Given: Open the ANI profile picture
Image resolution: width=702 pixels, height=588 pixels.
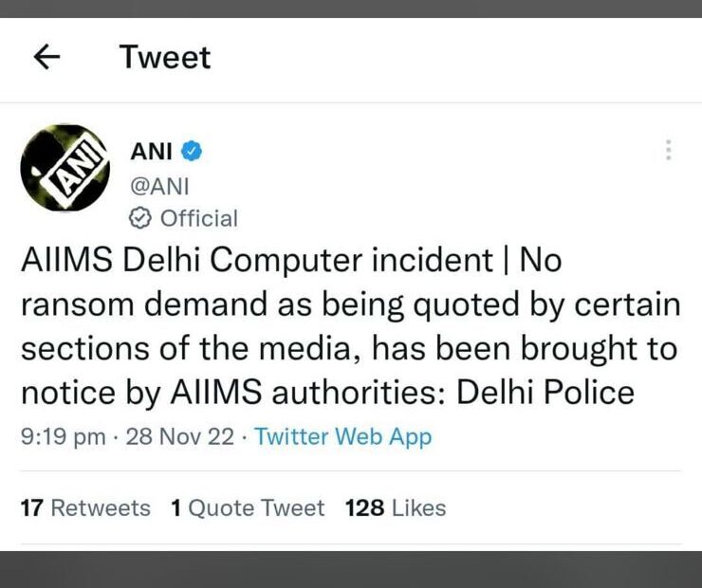Looking at the screenshot, I should [x=65, y=168].
